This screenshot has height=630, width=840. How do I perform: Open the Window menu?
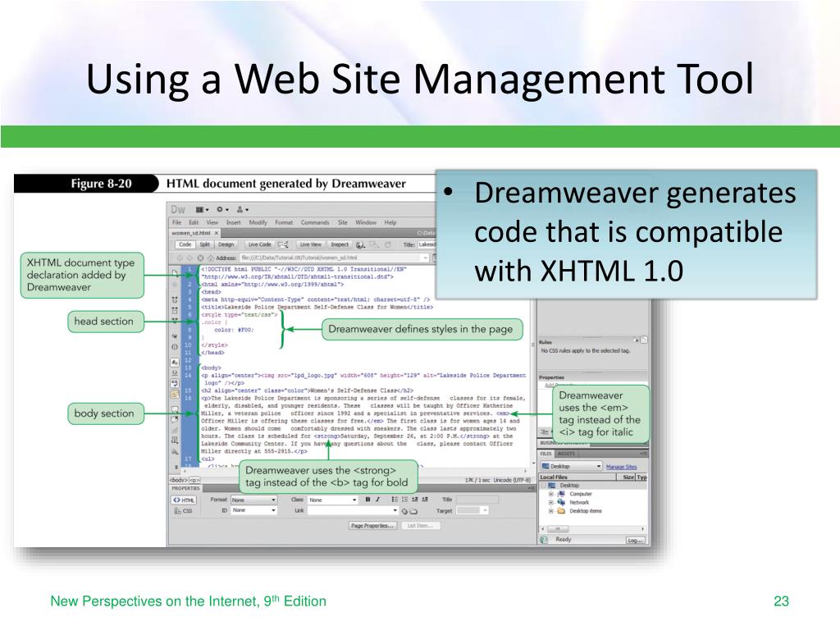[366, 222]
